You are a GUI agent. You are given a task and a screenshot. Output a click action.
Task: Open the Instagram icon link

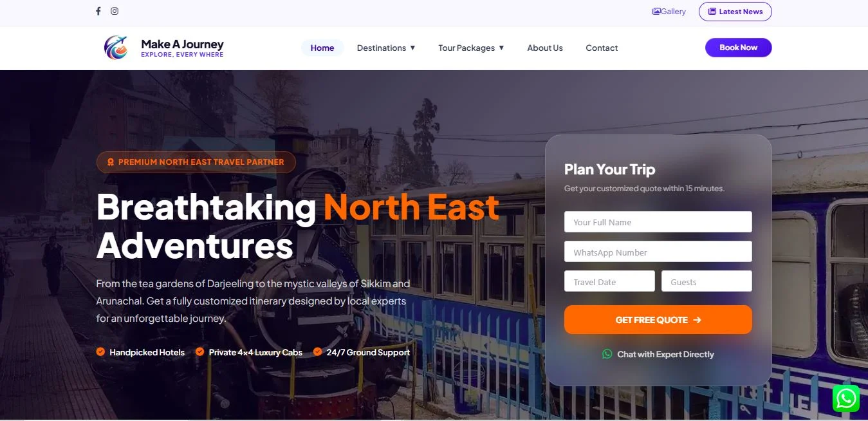click(x=115, y=11)
